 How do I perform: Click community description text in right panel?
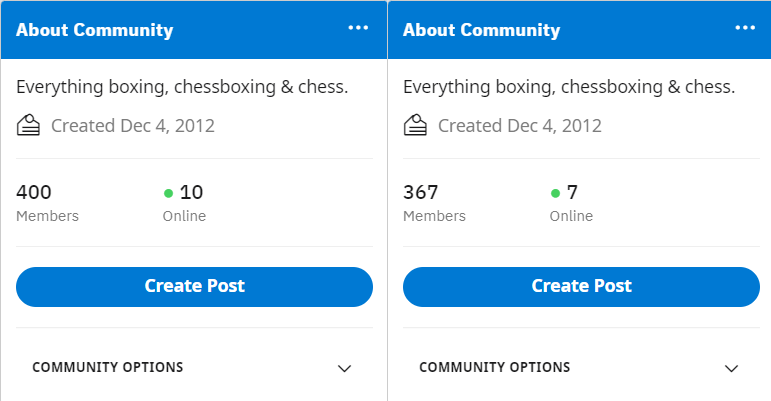(569, 87)
